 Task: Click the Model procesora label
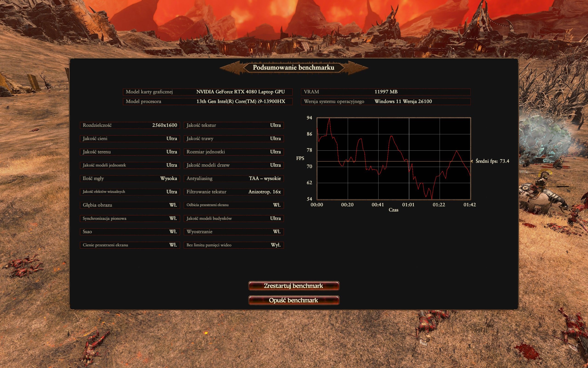(143, 101)
